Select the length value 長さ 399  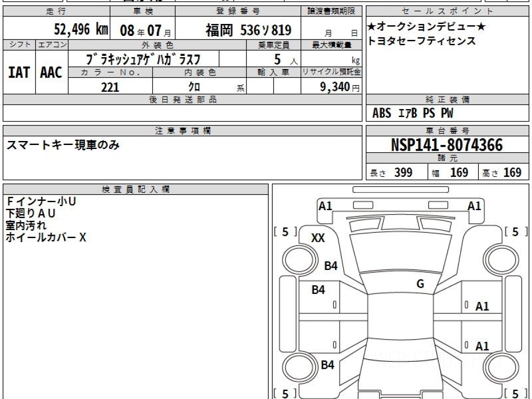(391, 172)
